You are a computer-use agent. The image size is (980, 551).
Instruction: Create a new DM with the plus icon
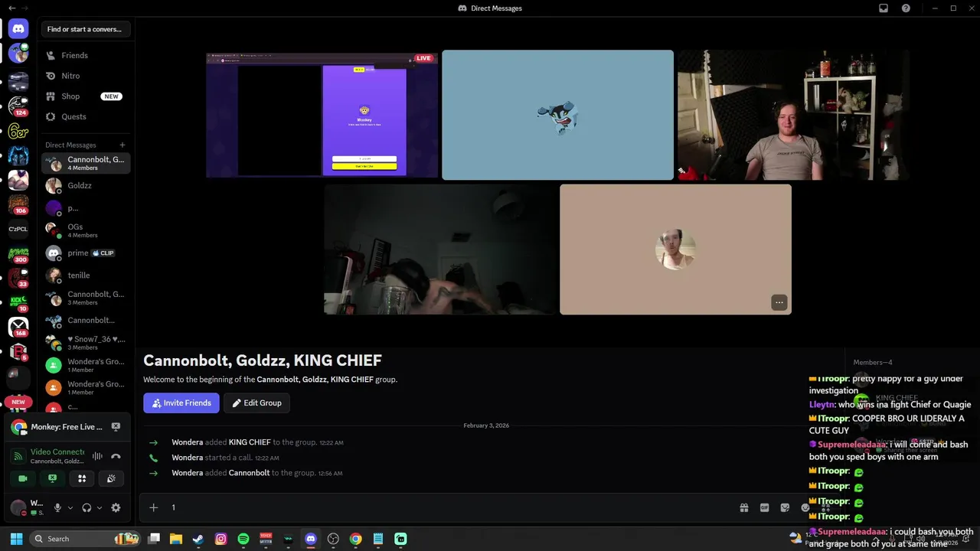pos(122,145)
